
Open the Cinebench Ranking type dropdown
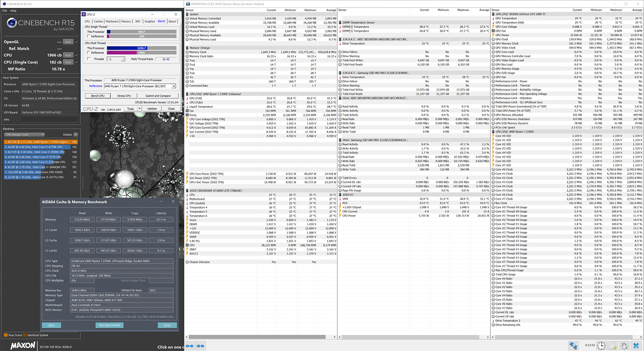[25, 135]
